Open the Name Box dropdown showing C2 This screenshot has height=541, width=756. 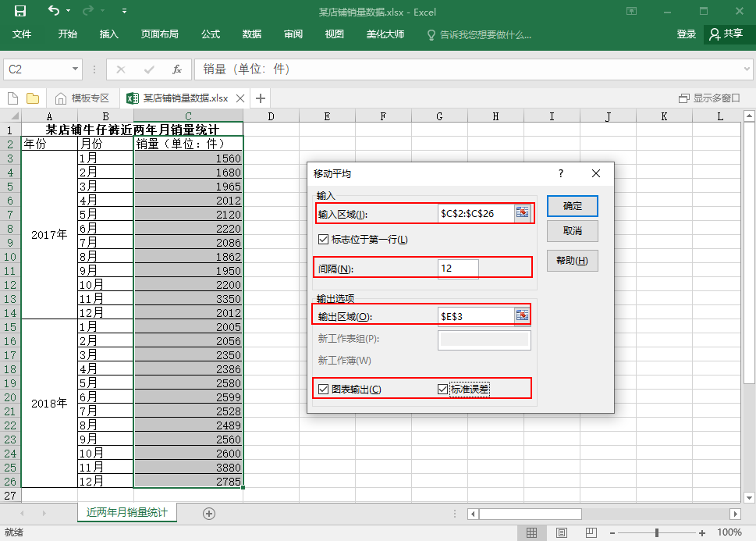(74, 69)
